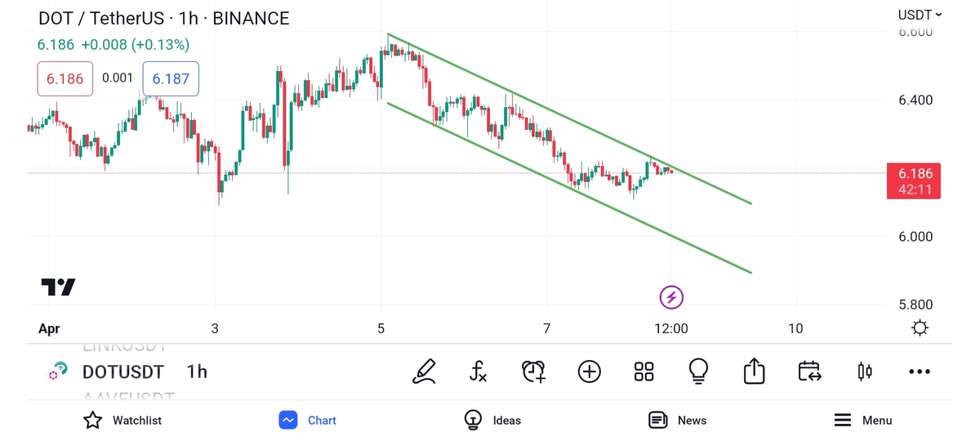Screen dimensions: 980x441
Task: Open the layout grid icon
Action: 644,372
